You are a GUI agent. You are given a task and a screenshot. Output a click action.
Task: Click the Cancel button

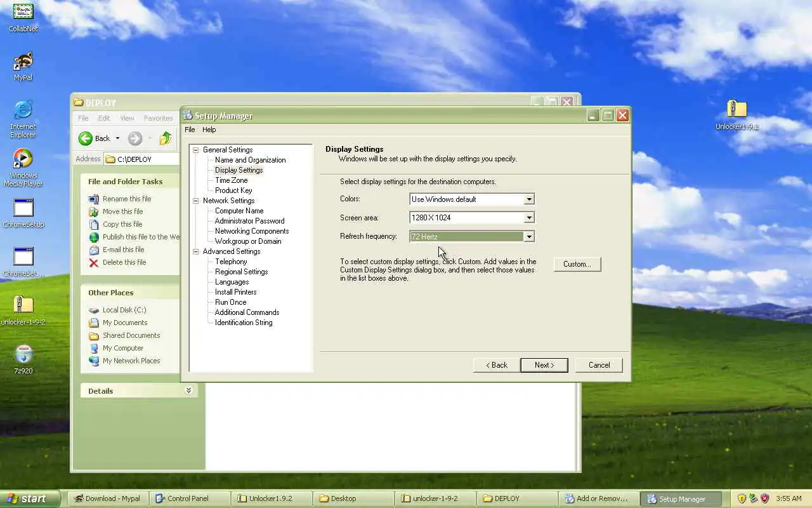tap(599, 365)
